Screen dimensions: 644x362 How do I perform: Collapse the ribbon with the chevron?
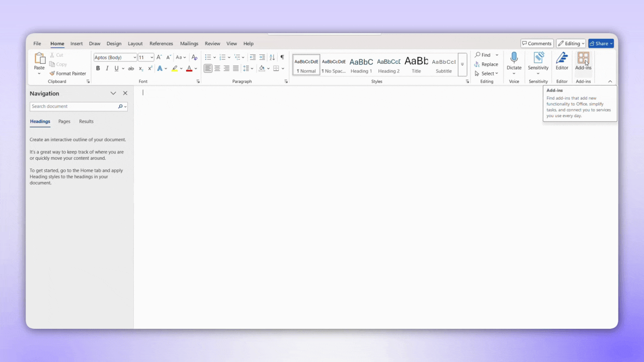(x=610, y=81)
